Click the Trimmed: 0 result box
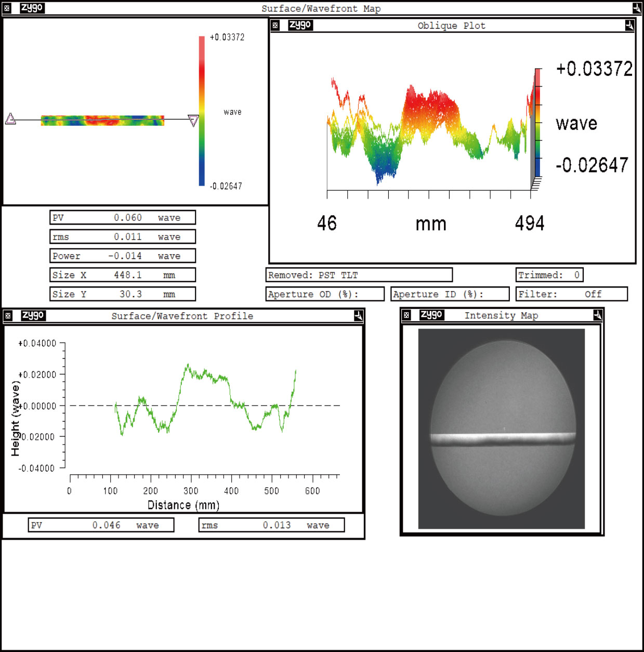The height and width of the screenshot is (652, 644). (x=550, y=275)
